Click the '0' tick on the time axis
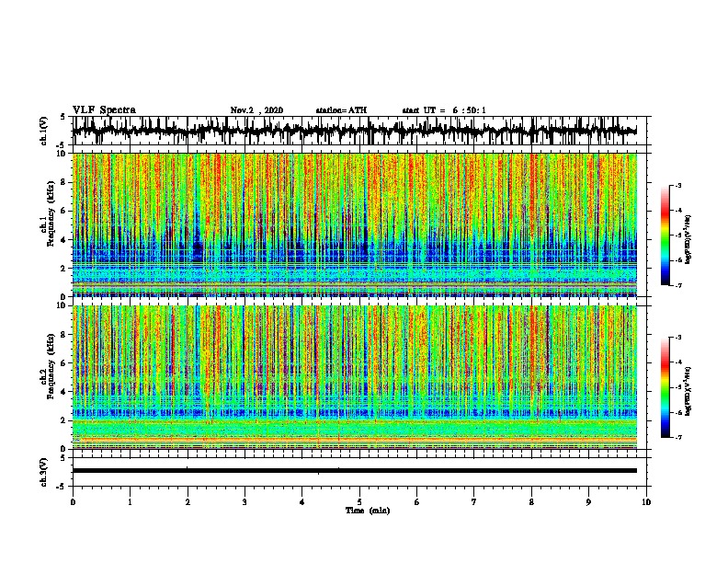Viewport: 728px width, 563px height. tap(73, 502)
